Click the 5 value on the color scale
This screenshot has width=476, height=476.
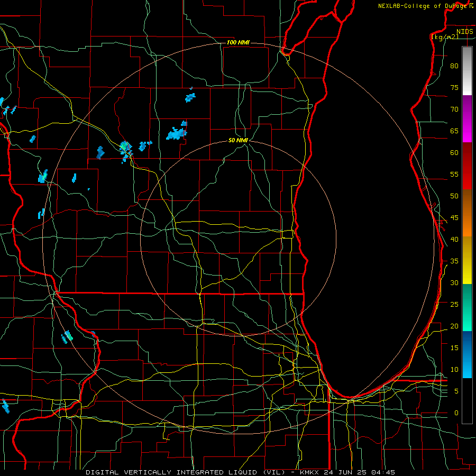(x=456, y=391)
